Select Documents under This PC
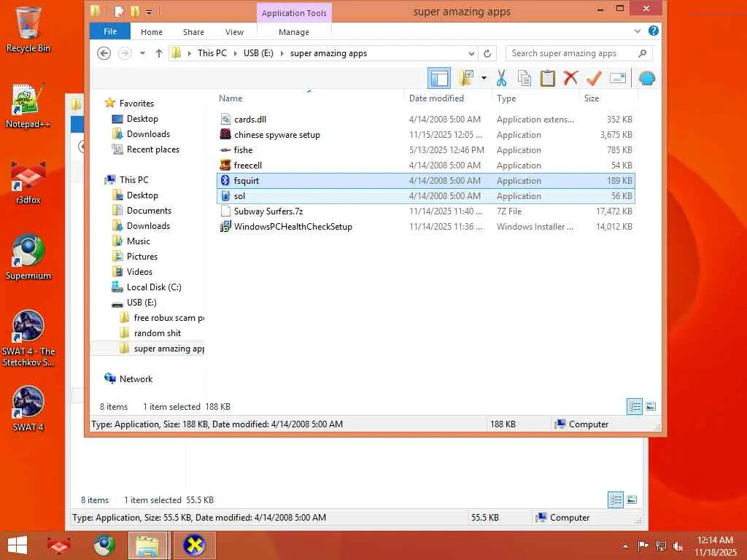The image size is (747, 560). pyautogui.click(x=149, y=211)
